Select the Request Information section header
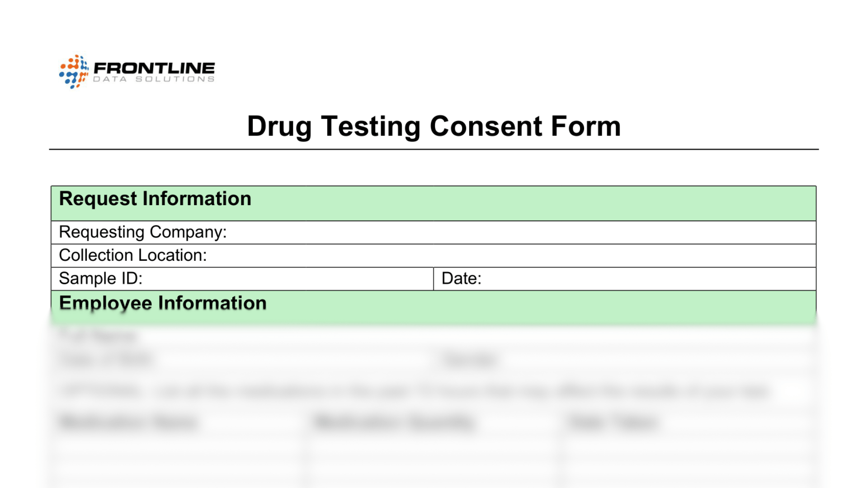868x488 pixels. click(155, 199)
